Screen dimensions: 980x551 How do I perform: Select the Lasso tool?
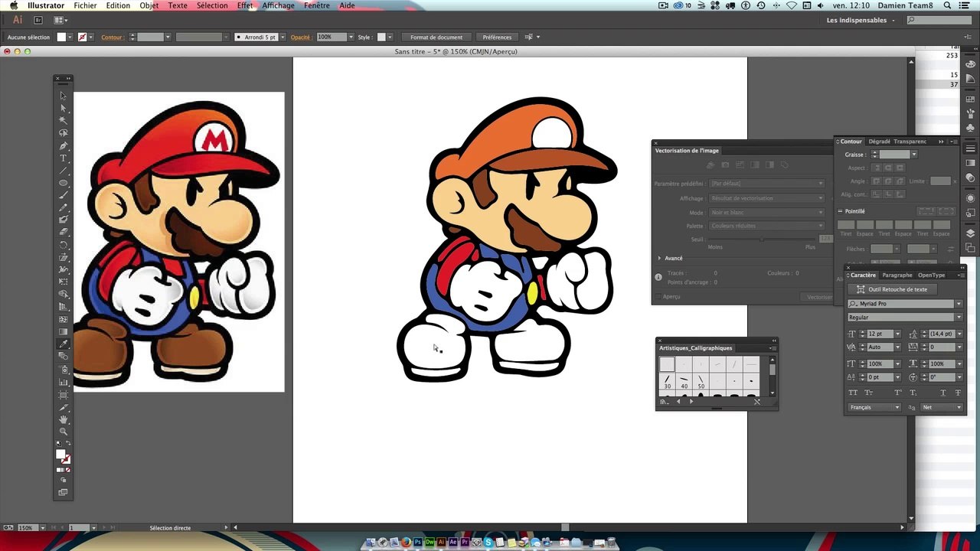pos(64,133)
